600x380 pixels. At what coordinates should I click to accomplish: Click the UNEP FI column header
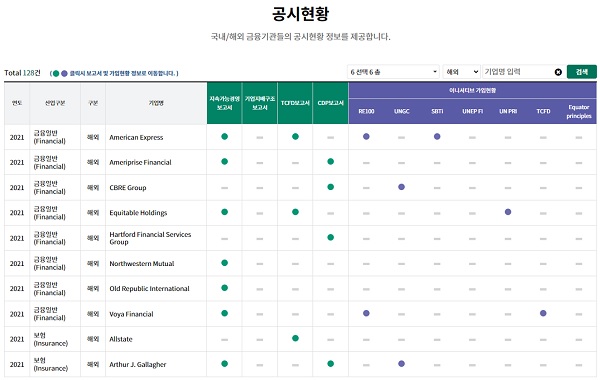click(x=472, y=111)
